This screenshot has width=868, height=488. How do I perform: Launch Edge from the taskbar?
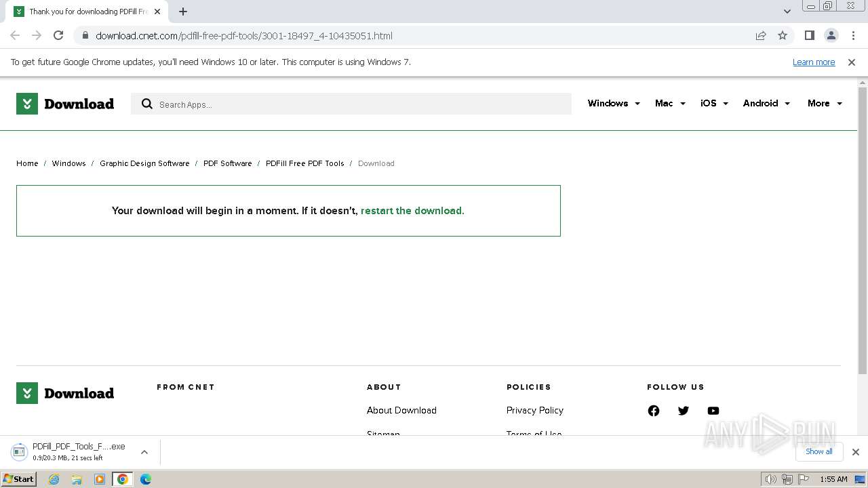click(x=146, y=479)
